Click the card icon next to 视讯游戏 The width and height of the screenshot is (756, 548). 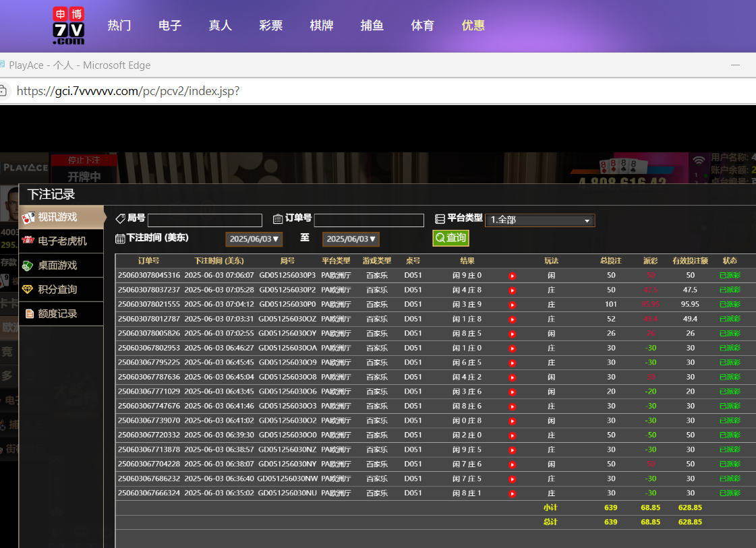[x=28, y=218]
